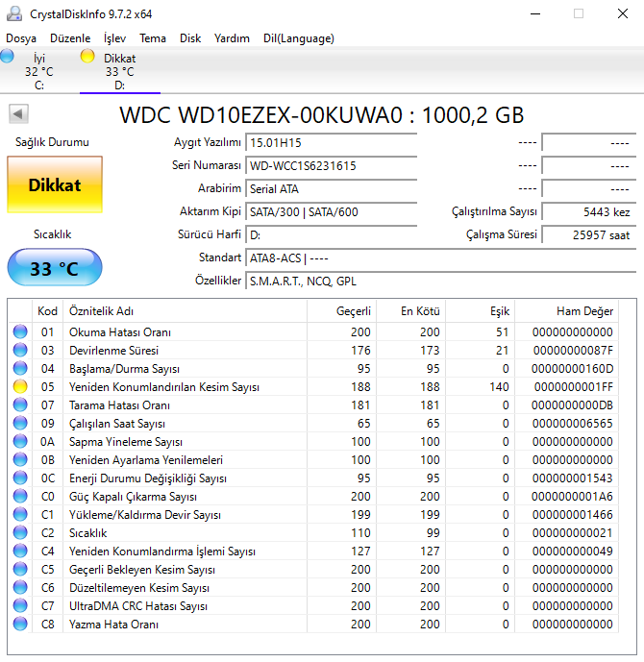Click the Sürücü Harfi field D:
The height and width of the screenshot is (662, 644).
click(331, 234)
